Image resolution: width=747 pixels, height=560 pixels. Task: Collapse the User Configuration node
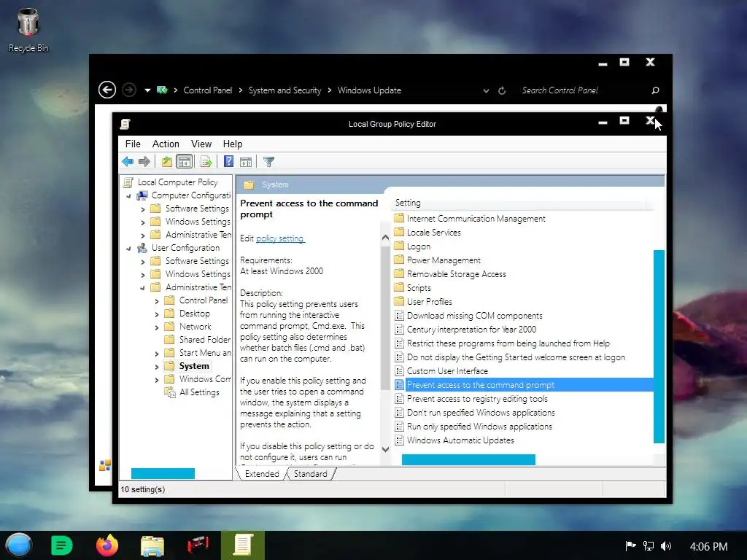[x=128, y=248]
